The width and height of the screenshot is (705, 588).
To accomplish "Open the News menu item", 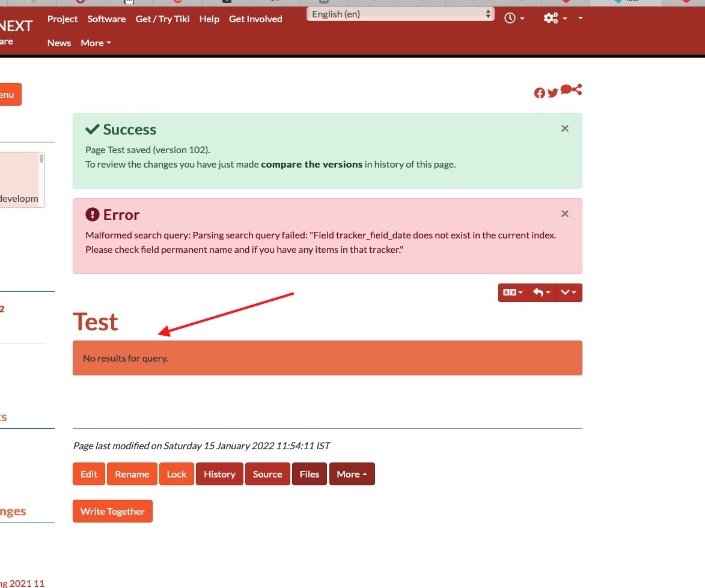I will 59,43.
